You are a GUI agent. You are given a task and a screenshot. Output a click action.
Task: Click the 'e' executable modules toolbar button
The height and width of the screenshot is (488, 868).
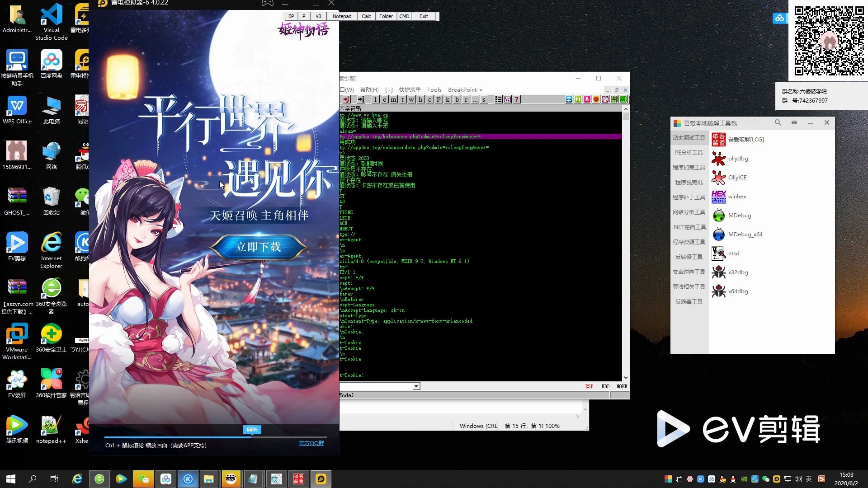[385, 99]
